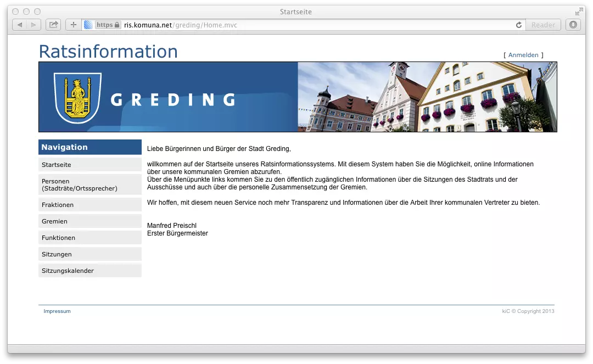Show the Sitzungen list
Image resolution: width=593 pixels, height=364 pixels.
point(57,254)
